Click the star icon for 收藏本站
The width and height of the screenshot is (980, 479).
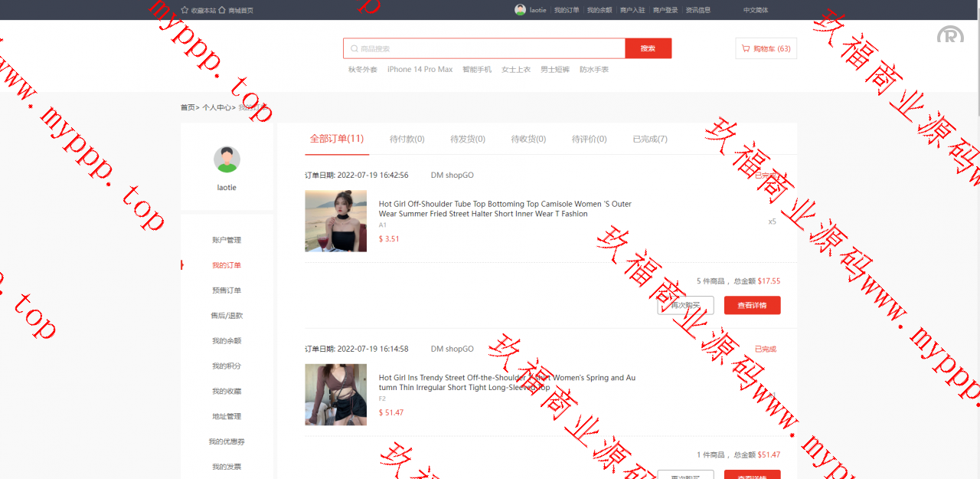point(185,10)
